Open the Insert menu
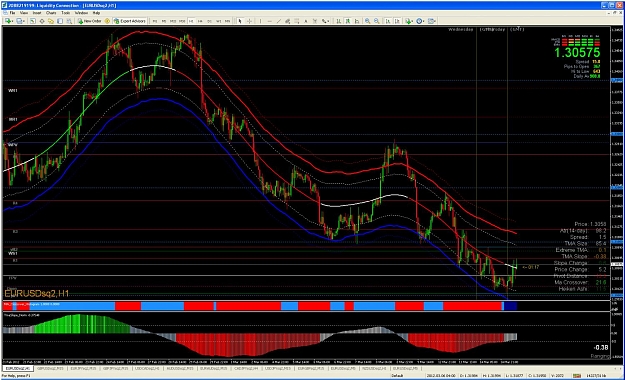 coord(37,13)
